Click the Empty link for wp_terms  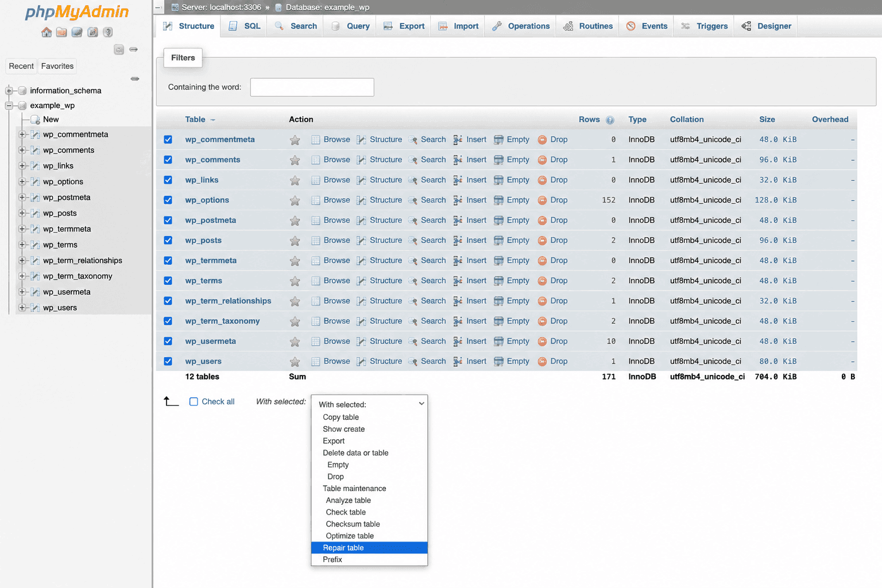[518, 281]
